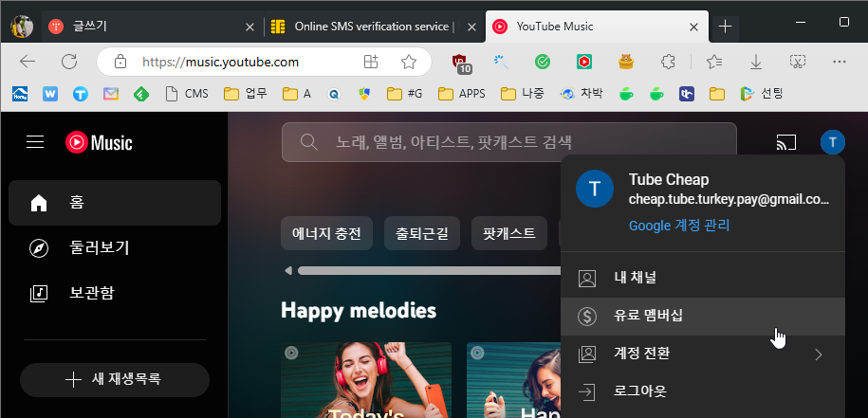This screenshot has width=868, height=418.
Task: Open the 나중 bookmark folder
Action: click(522, 94)
